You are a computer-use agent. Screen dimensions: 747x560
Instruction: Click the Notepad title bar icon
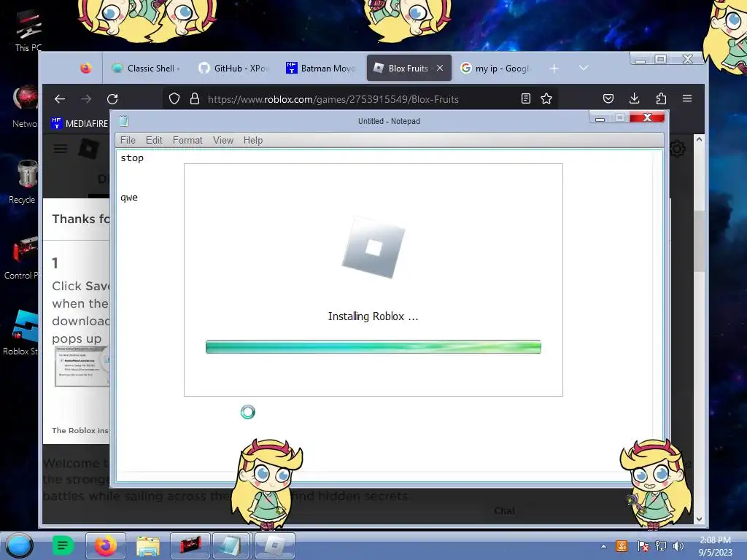(x=124, y=121)
